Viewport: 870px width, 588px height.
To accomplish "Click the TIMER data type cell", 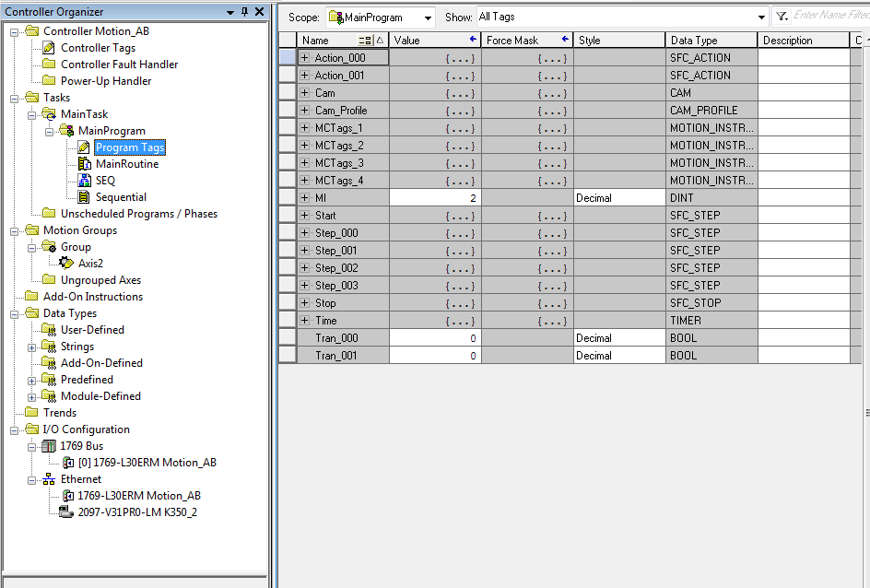I will [x=711, y=321].
